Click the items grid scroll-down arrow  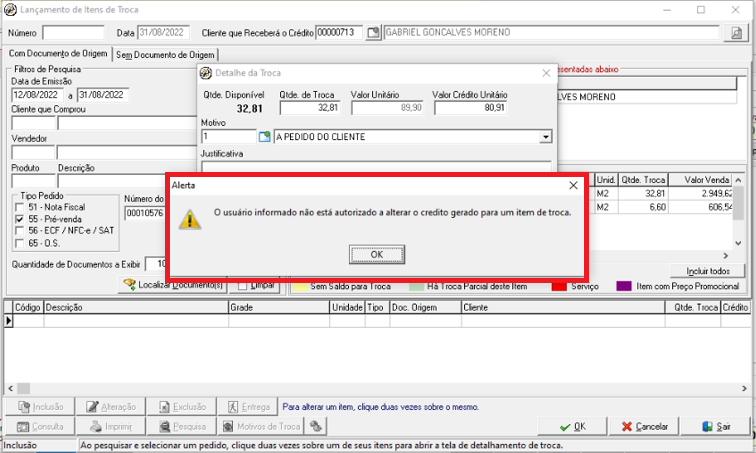pyautogui.click(x=738, y=243)
